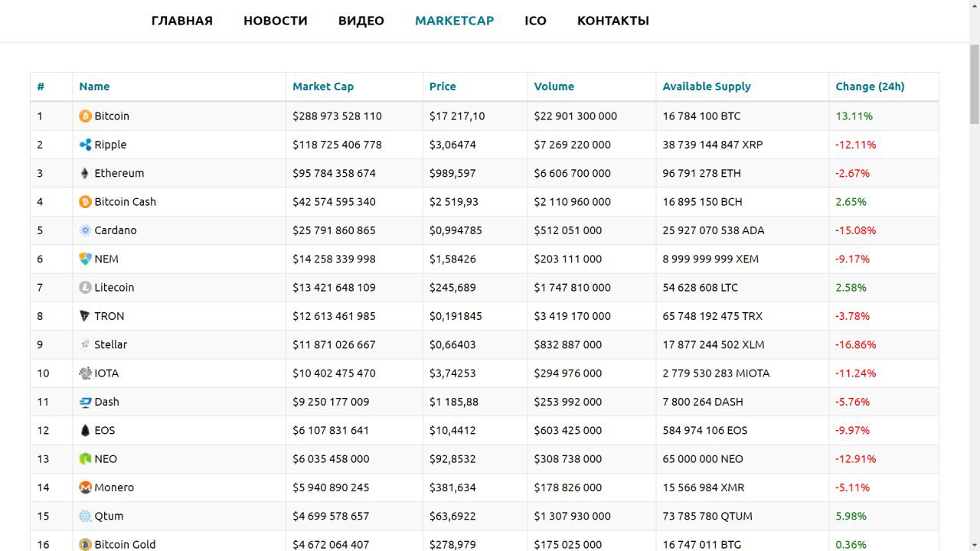Select the Bitcoin Cash name text
The height and width of the screenshot is (551, 980).
(125, 202)
